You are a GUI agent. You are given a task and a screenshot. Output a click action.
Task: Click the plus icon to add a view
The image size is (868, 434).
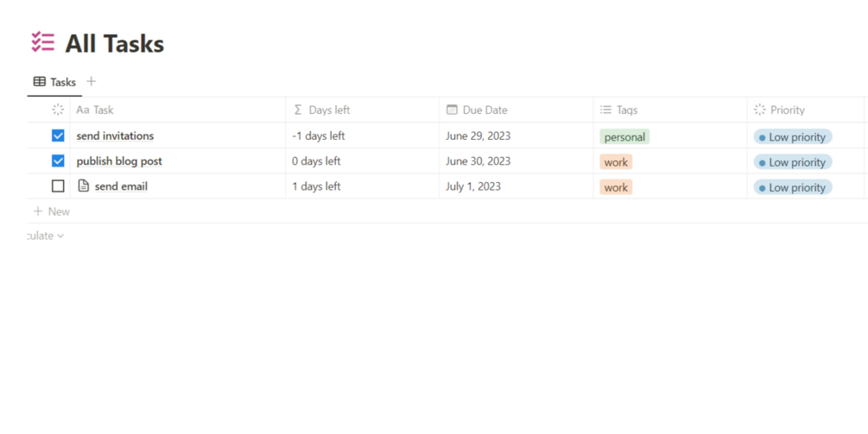click(x=92, y=81)
